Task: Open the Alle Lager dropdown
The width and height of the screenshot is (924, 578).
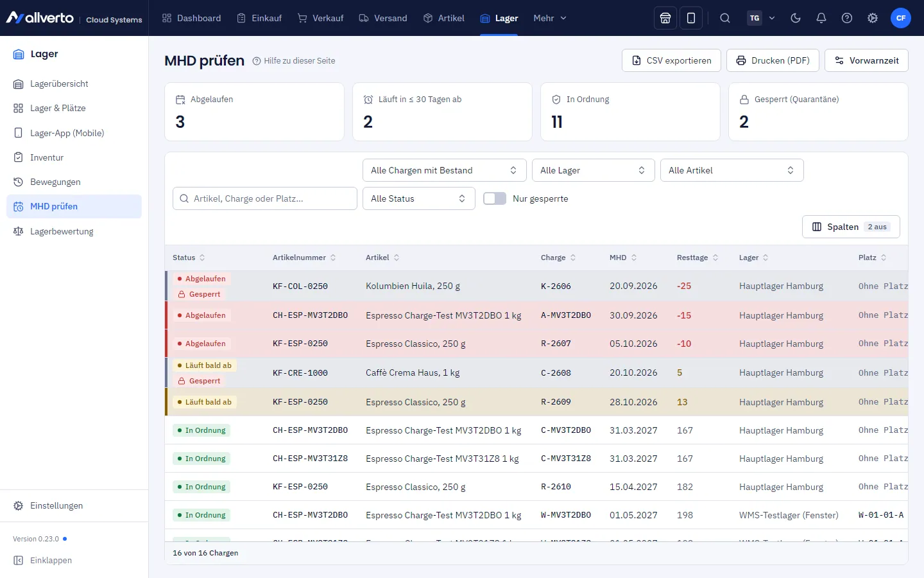Action: [594, 170]
